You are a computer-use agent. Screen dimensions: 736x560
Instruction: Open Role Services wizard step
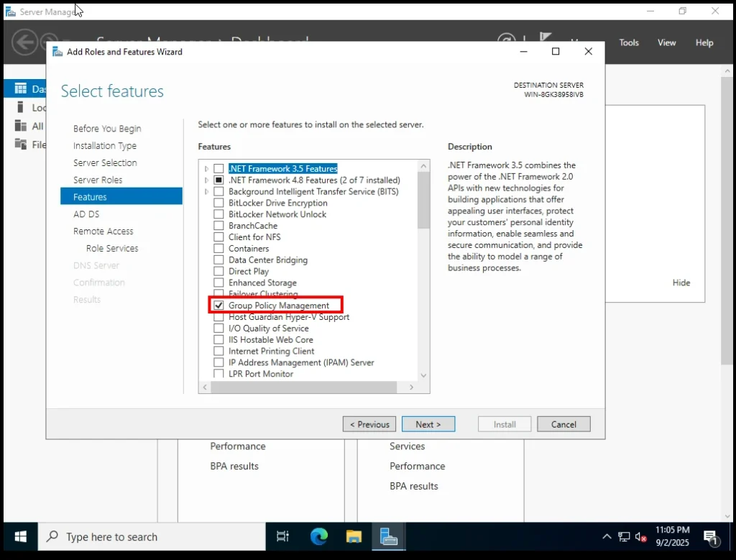point(112,248)
